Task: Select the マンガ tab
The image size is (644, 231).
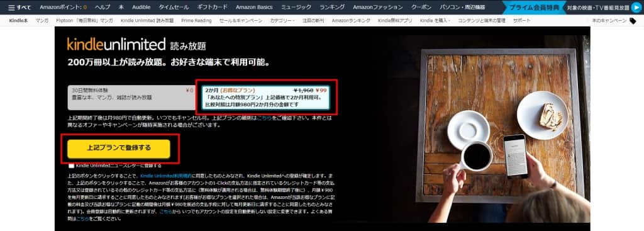Action: 42,21
